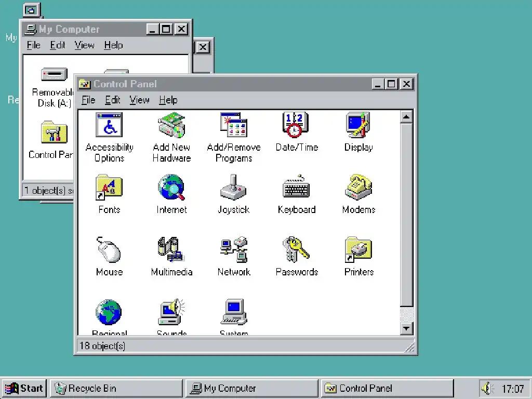
Task: Click the Start button
Action: click(24, 388)
